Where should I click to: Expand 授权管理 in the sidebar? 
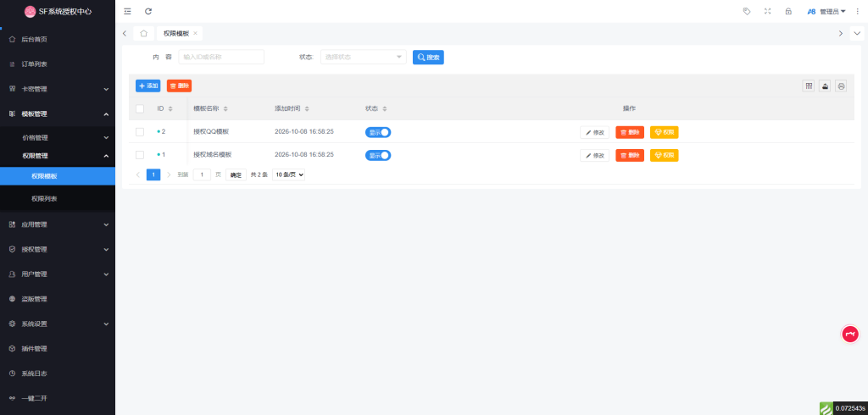[58, 250]
